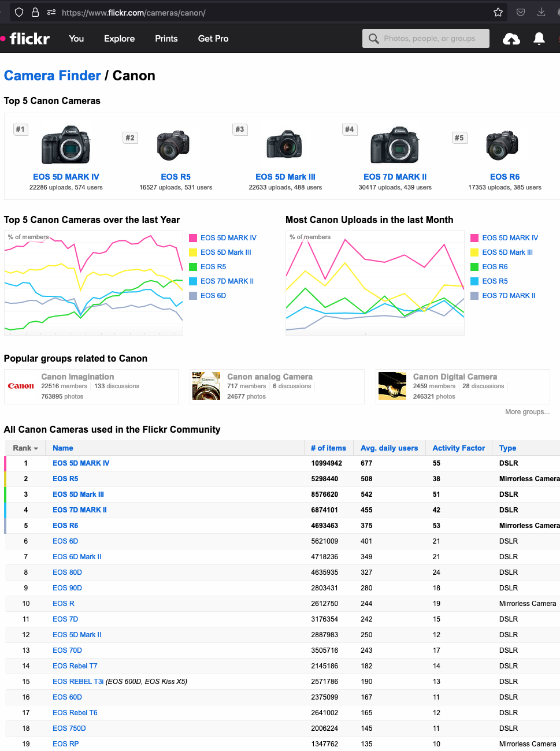Open the notifications bell
The height and width of the screenshot is (751, 560).
539,39
